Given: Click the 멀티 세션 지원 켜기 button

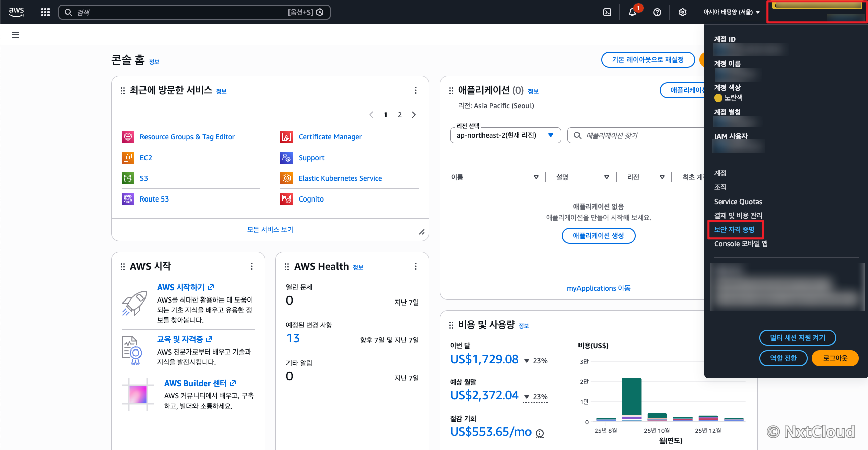Looking at the screenshot, I should [x=798, y=338].
